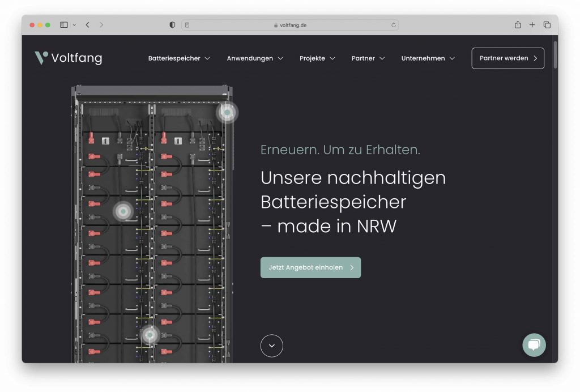Click the Safari share icon
The height and width of the screenshot is (392, 580).
click(517, 25)
